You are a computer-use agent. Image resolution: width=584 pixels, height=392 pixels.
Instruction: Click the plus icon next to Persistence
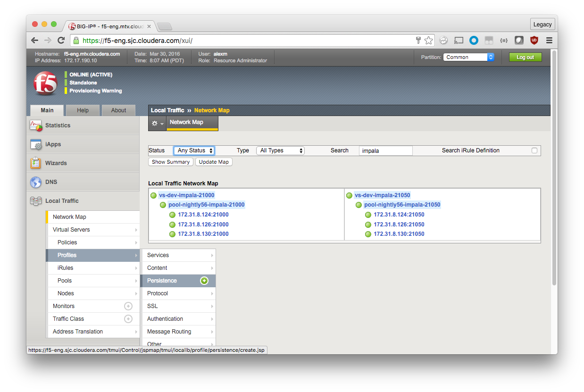pyautogui.click(x=204, y=281)
